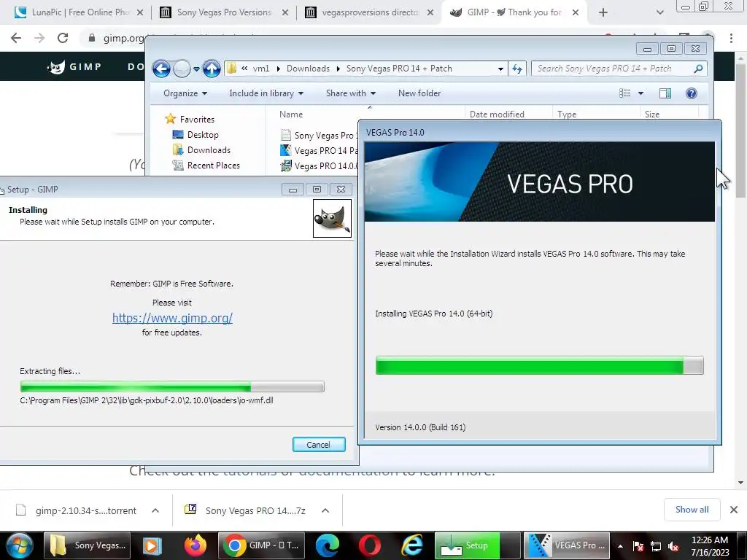The height and width of the screenshot is (560, 747).
Task: Open the Sony Vegas folder taskbar button
Action: coord(88,545)
